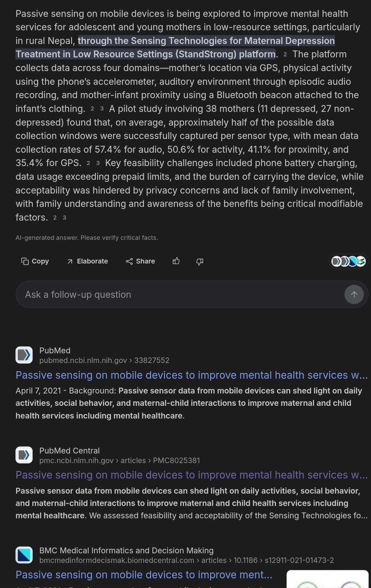The height and width of the screenshot is (588, 371).
Task: Click the thumbs down icon
Action: (200, 262)
